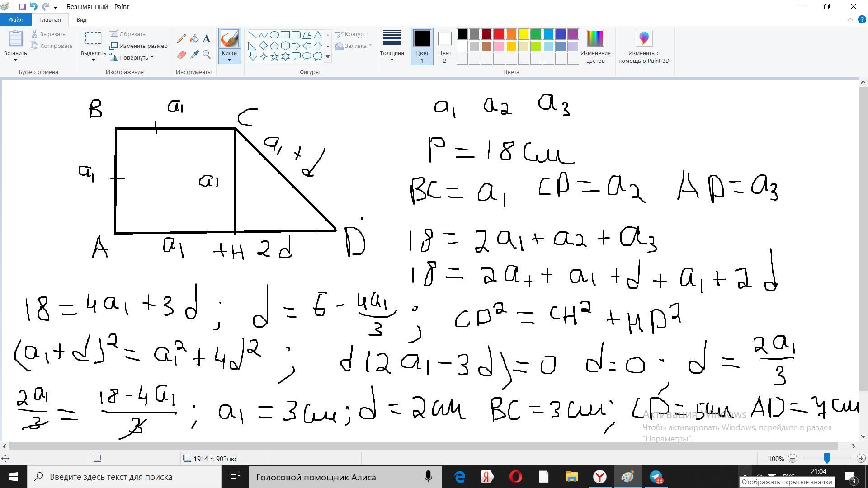
Task: Select Color 1 as active color
Action: [422, 46]
